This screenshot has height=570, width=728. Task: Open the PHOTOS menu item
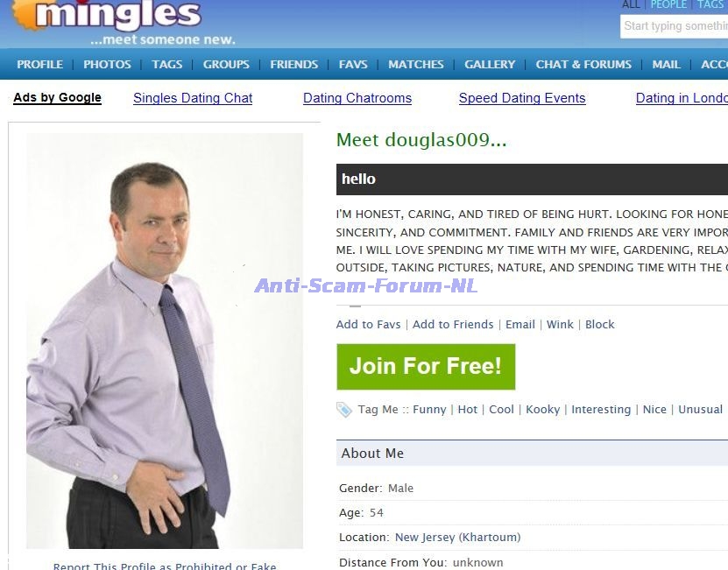[107, 64]
